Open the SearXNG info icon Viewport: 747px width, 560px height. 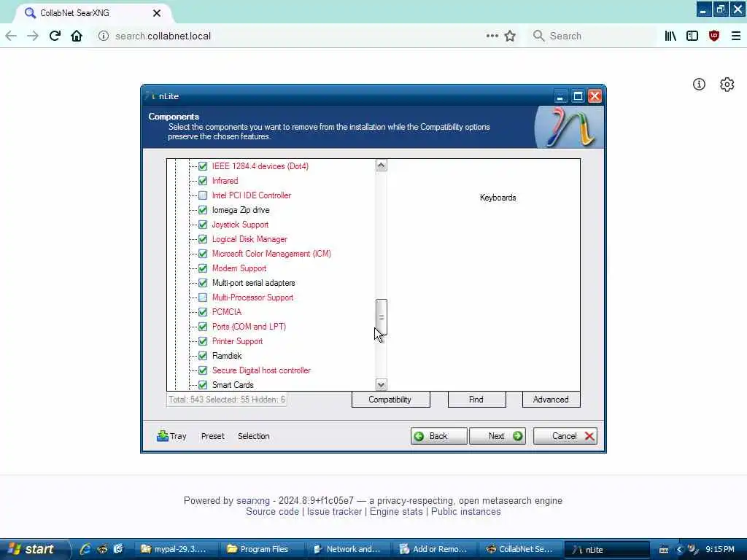(699, 85)
